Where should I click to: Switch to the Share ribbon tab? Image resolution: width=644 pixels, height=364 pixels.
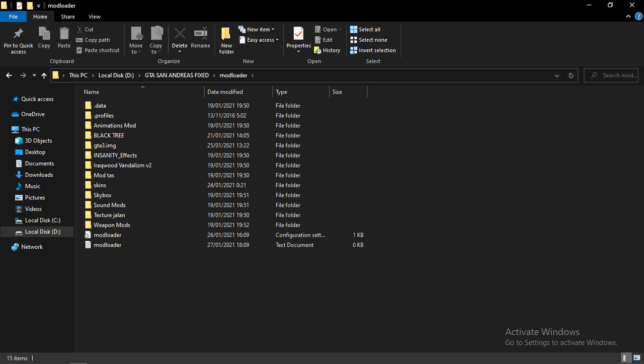point(68,17)
